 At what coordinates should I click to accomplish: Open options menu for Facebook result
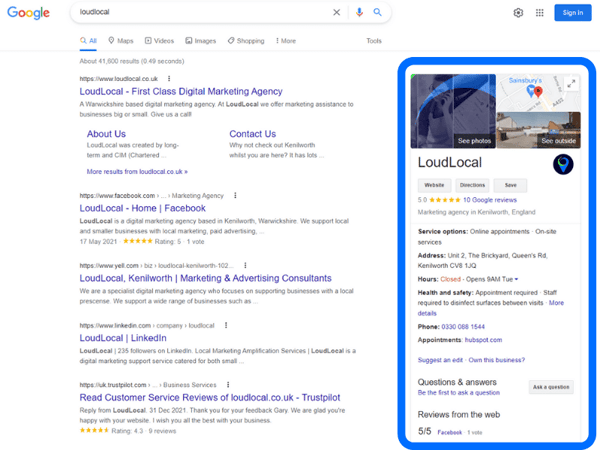235,196
